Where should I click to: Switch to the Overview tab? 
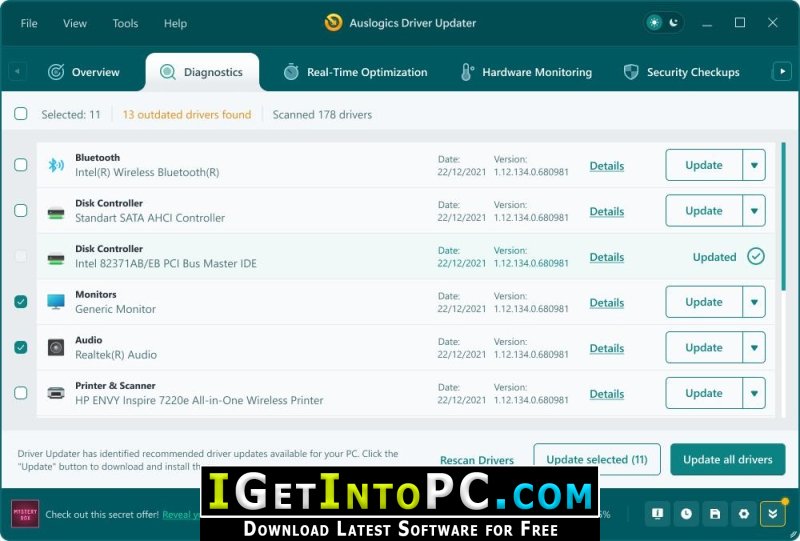(84, 72)
